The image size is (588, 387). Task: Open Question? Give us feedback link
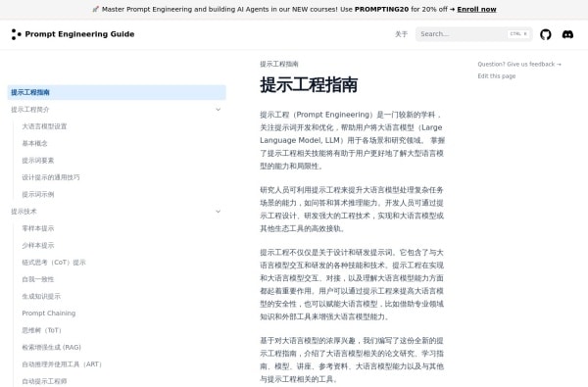coord(519,64)
